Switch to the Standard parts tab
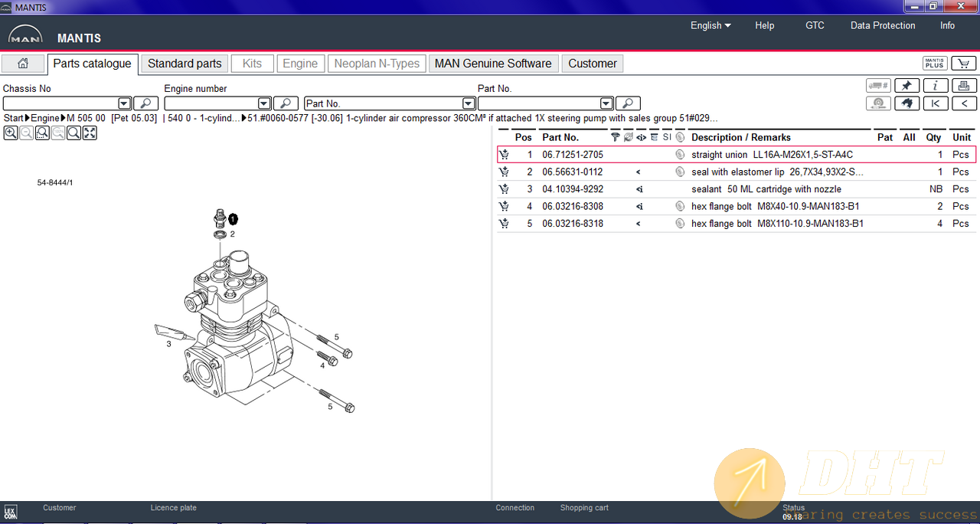Viewport: 980px width, 524px height. (185, 64)
